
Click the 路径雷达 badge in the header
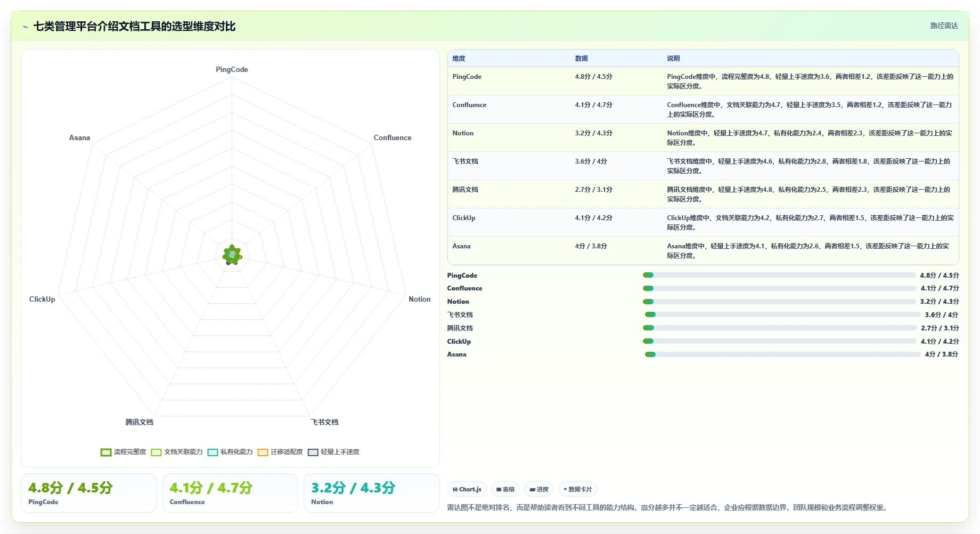[x=944, y=26]
